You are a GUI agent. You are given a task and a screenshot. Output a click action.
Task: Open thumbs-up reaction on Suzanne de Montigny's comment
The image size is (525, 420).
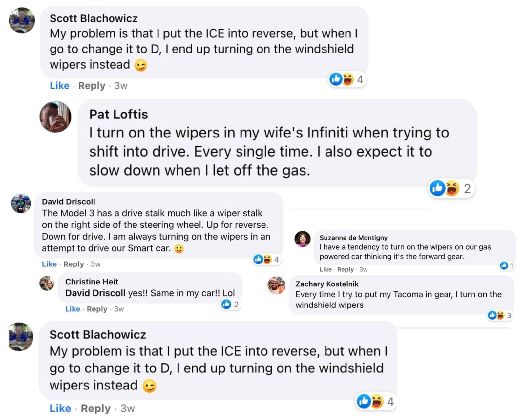(504, 265)
